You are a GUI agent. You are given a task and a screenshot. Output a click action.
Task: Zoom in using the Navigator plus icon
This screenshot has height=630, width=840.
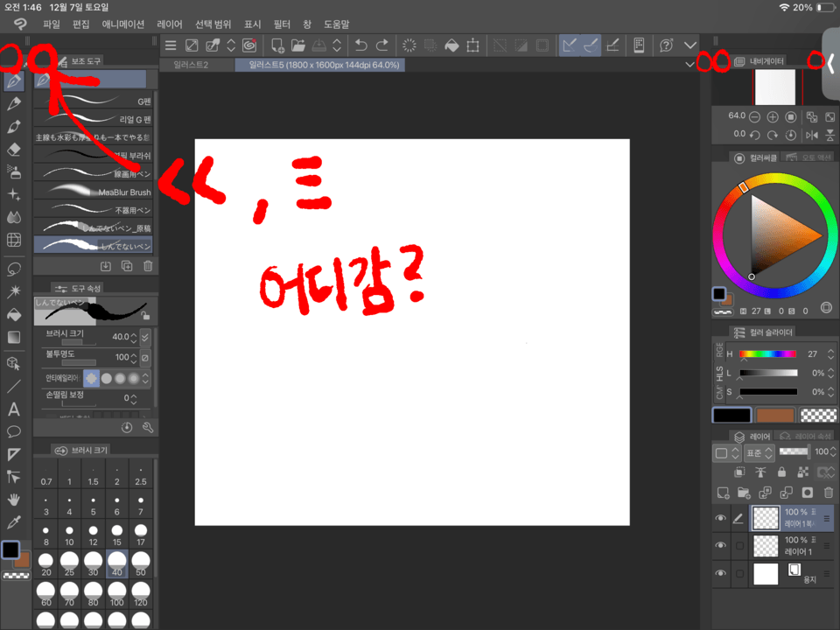click(x=773, y=116)
